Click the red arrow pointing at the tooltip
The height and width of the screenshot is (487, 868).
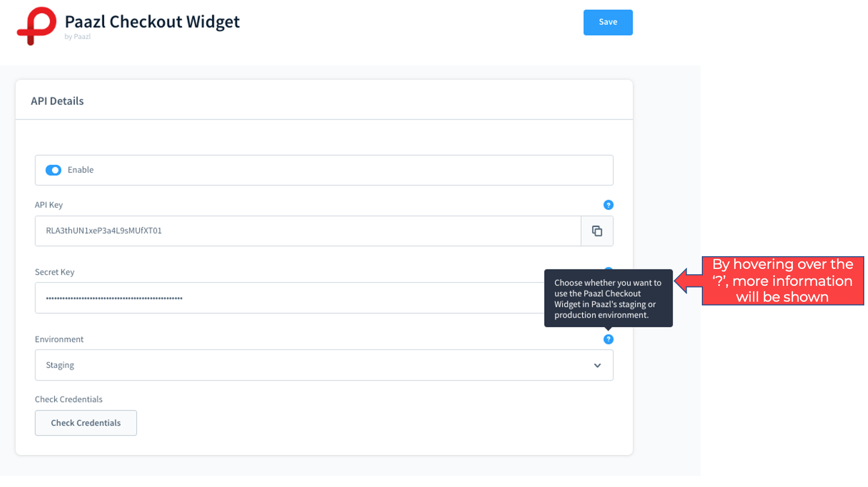(688, 281)
